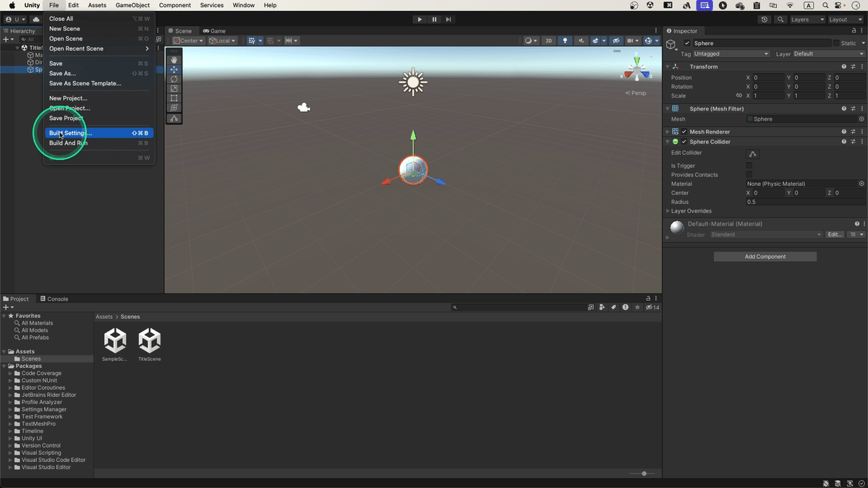Select the Scale tool
This screenshot has height=488, width=868.
point(174,88)
